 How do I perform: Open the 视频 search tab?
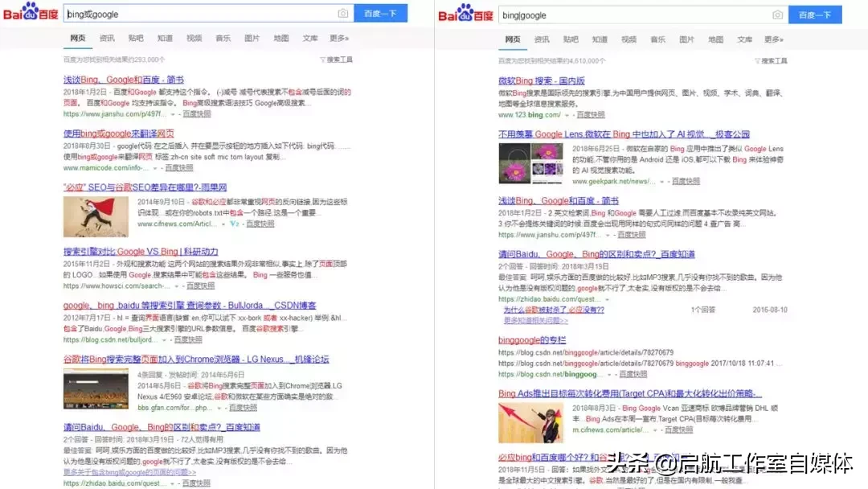(193, 37)
